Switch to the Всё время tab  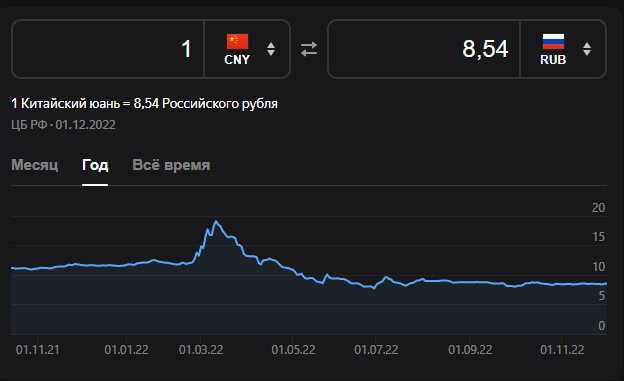[171, 165]
